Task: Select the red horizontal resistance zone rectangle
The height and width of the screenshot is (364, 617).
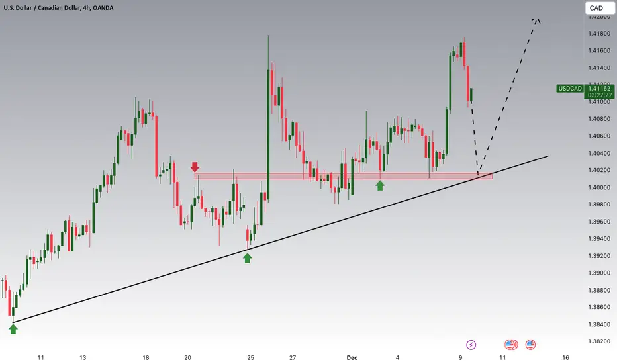Action: (x=343, y=176)
